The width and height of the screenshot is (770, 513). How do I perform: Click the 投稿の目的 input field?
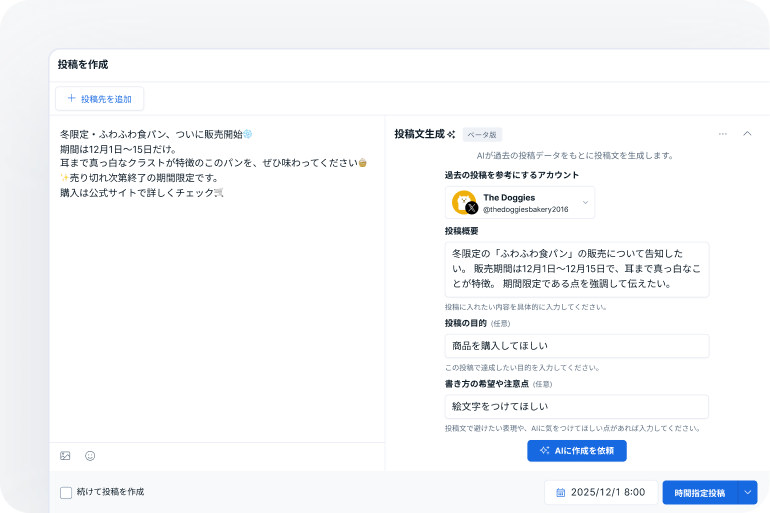(576, 346)
